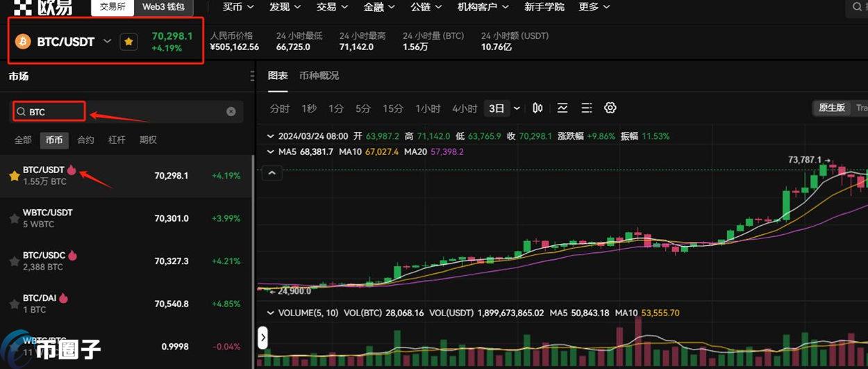Toggle the star on BTC/USDC row
This screenshot has width=868, height=369.
(x=14, y=261)
